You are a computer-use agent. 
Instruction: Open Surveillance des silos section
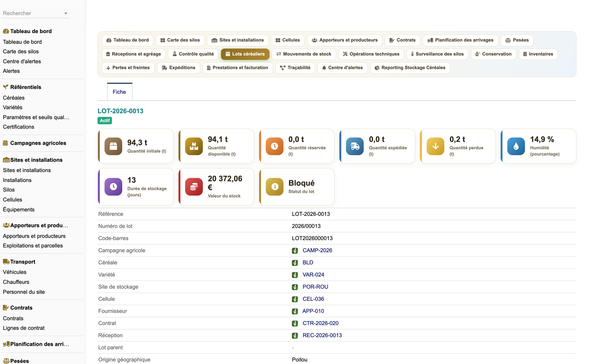click(x=437, y=54)
